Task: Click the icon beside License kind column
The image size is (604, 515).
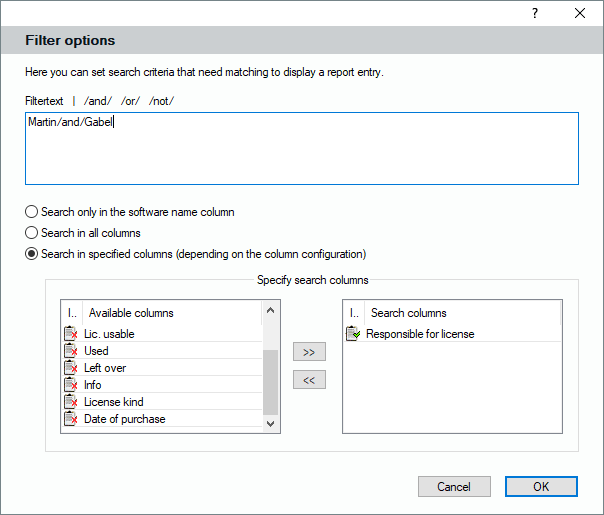Action: pyautogui.click(x=71, y=402)
